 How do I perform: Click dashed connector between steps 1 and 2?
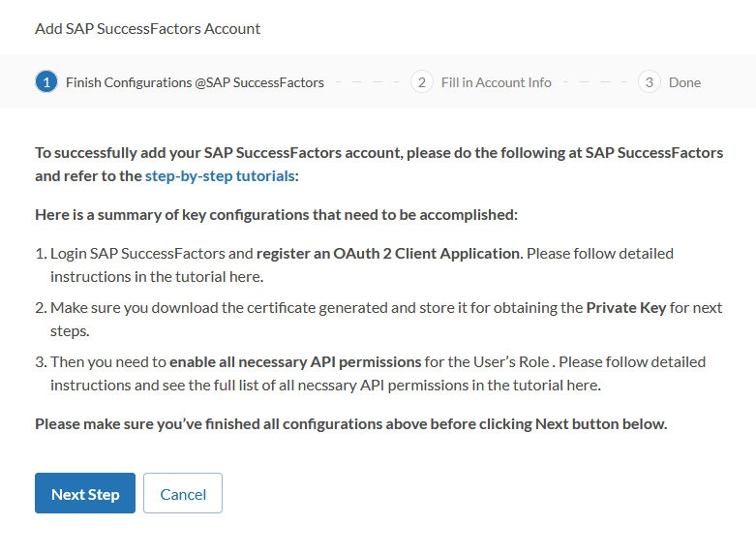368,82
